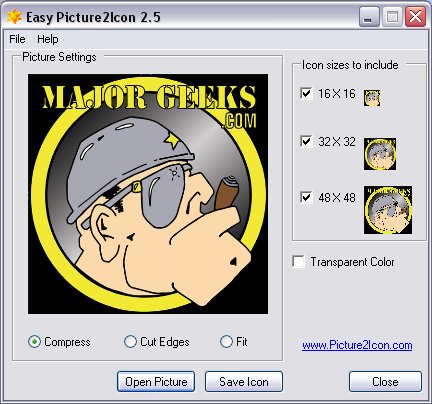Click the 48×48 icon preview thumbnail
The height and width of the screenshot is (404, 432).
point(388,210)
